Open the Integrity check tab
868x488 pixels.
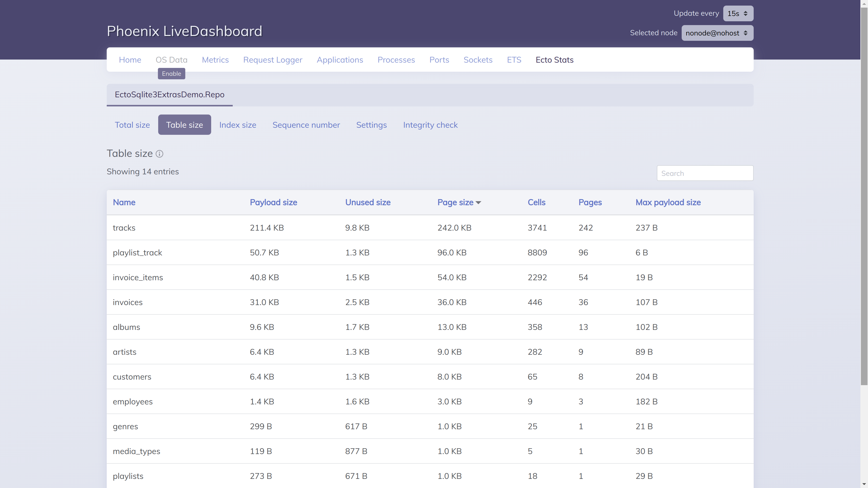pos(430,125)
